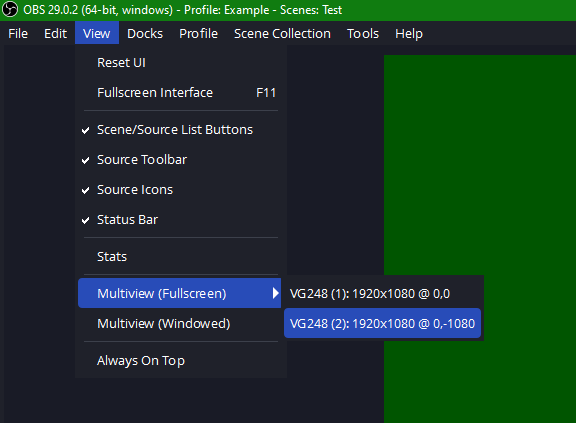The image size is (576, 423).
Task: Open the Edit menu
Action: click(x=55, y=33)
